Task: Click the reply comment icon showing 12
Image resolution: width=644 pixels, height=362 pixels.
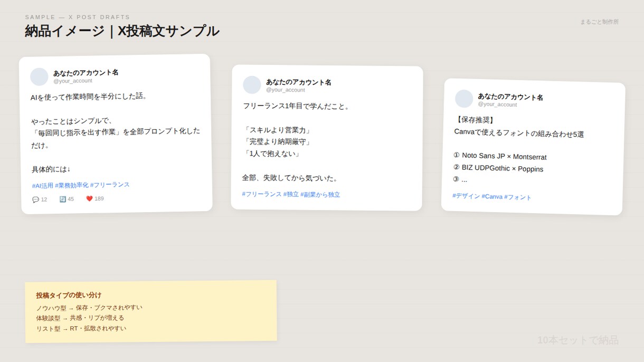Action: click(35, 200)
